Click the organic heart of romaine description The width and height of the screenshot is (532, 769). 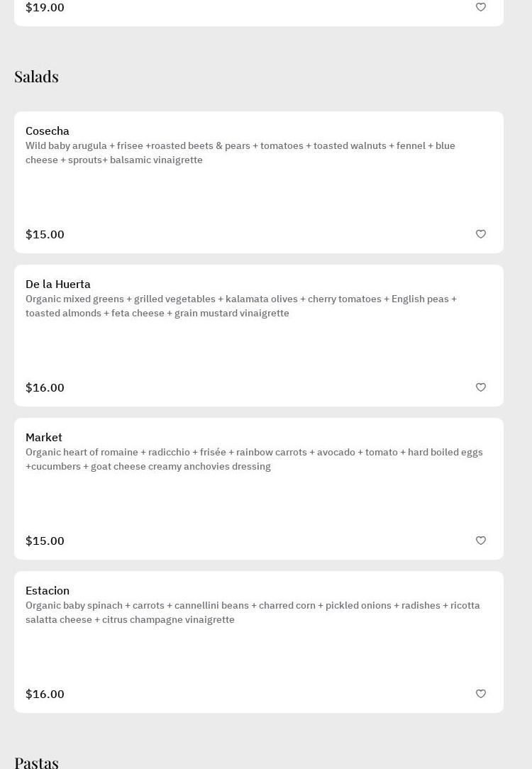[x=254, y=459]
